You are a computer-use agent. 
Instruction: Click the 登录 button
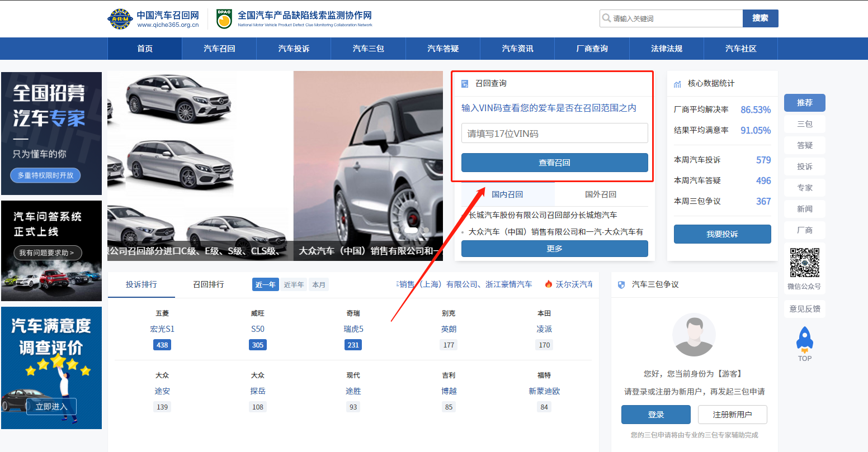[x=656, y=415]
